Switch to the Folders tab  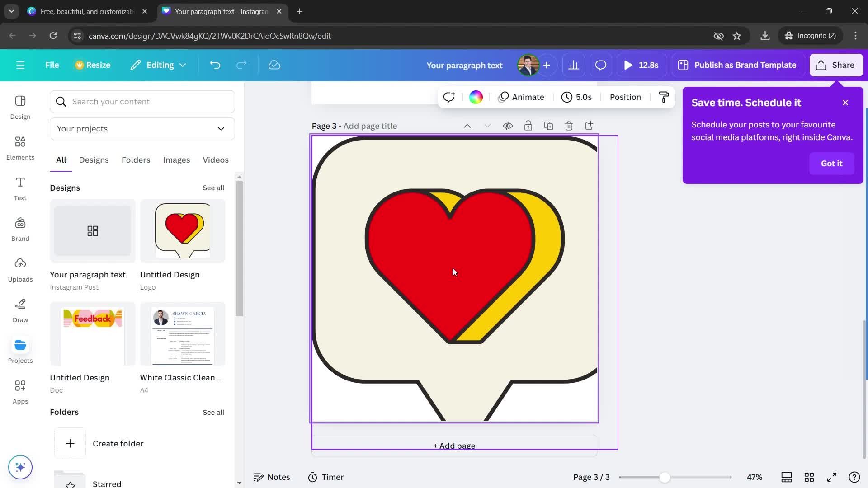coord(136,160)
